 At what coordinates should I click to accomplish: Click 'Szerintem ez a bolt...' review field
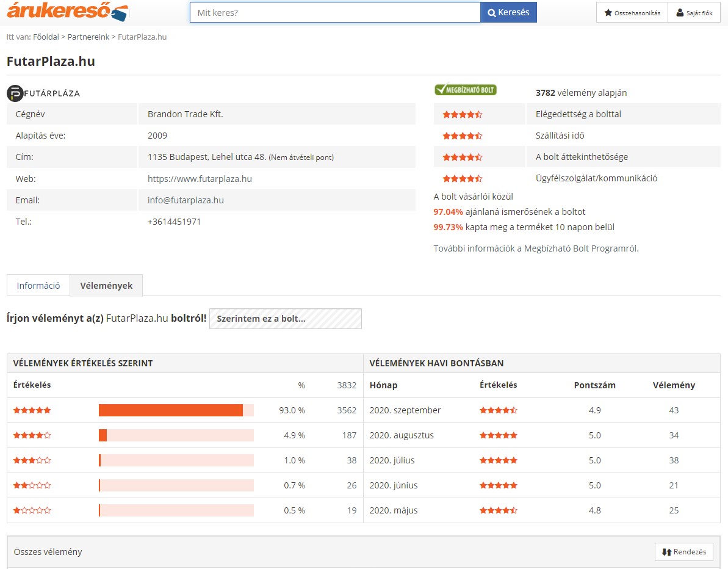click(286, 319)
